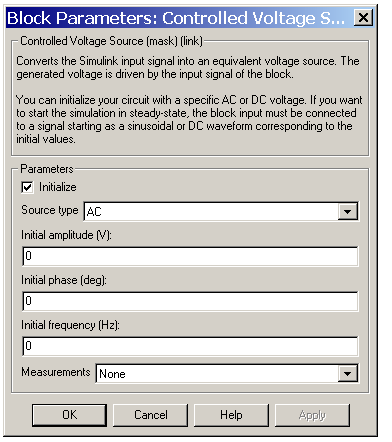Click the "Initial phase (deg):" label

[x=64, y=280]
